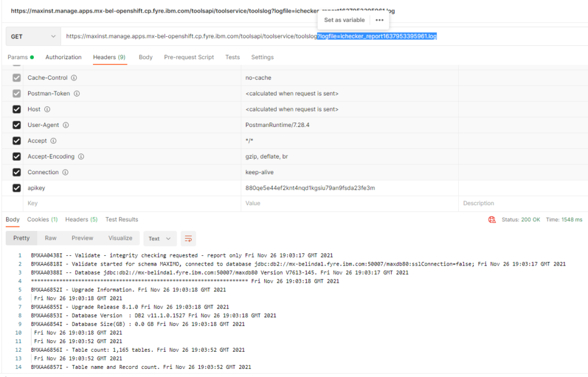Uncheck the Accept-Encoding header checkbox
Image resolution: width=588 pixels, height=377 pixels.
[x=17, y=156]
